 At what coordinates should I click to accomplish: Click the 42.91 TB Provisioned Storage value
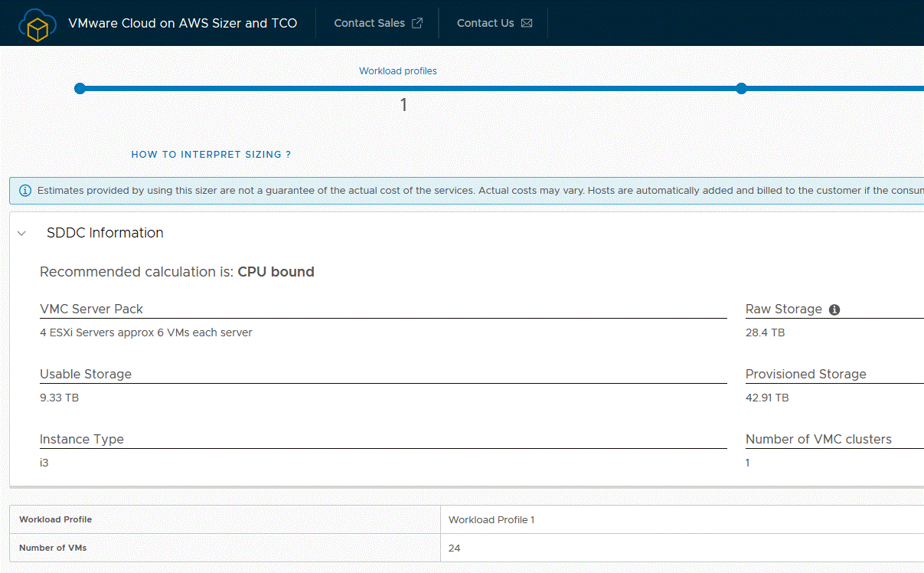(x=767, y=398)
